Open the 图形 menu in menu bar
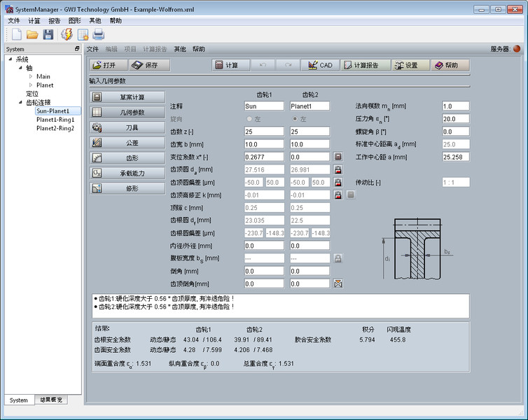This screenshot has height=420, width=528. [75, 21]
